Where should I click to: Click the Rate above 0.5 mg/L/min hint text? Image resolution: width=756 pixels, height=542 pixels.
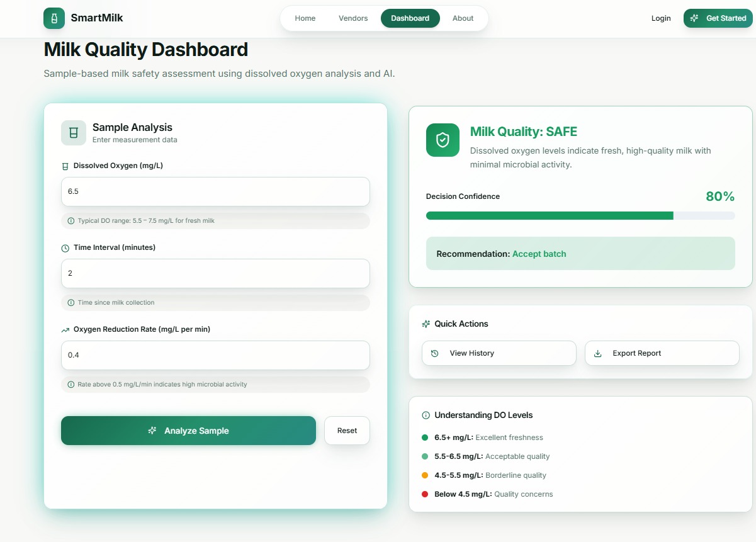162,385
